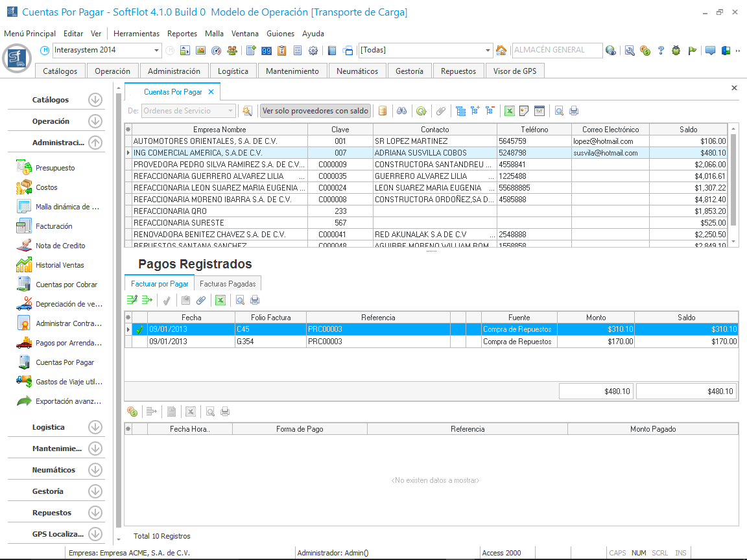Expand the Logística sidebar section
This screenshot has height=560, width=747.
(95, 427)
